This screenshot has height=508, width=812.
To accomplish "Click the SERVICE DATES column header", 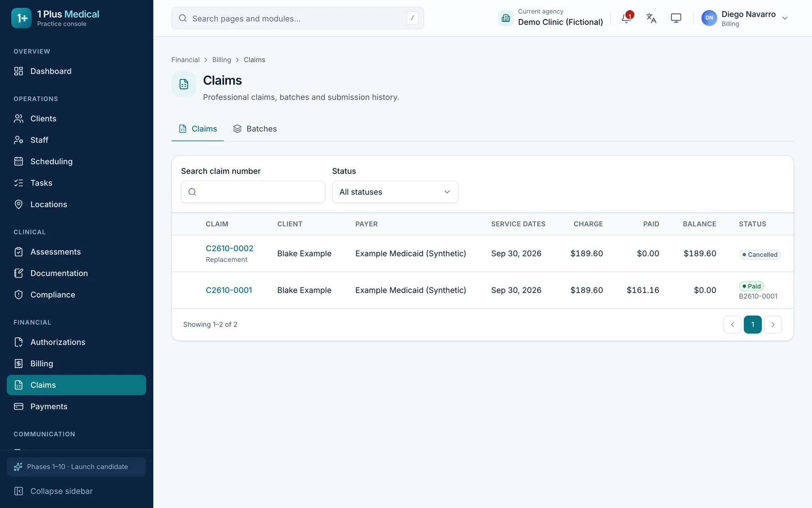I will (518, 224).
